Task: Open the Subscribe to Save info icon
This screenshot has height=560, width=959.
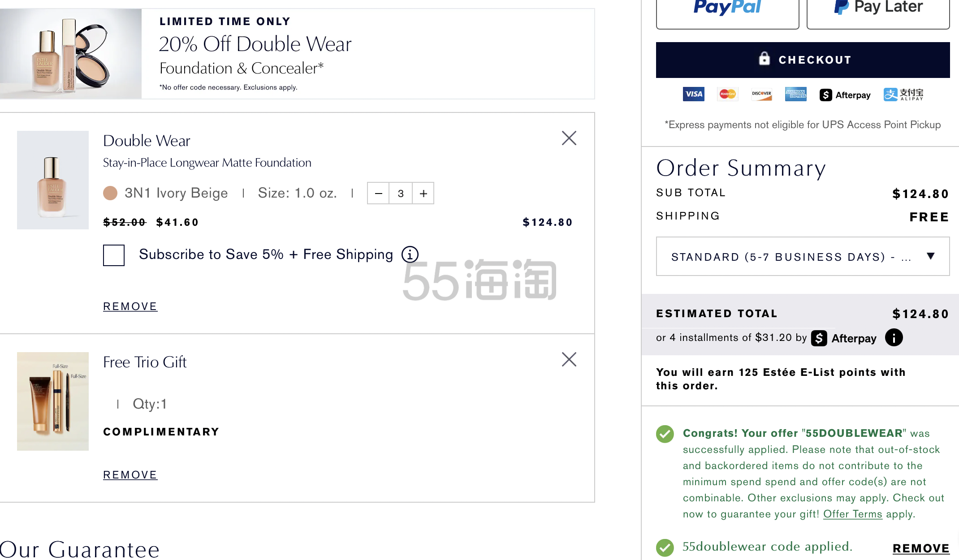Action: (410, 254)
